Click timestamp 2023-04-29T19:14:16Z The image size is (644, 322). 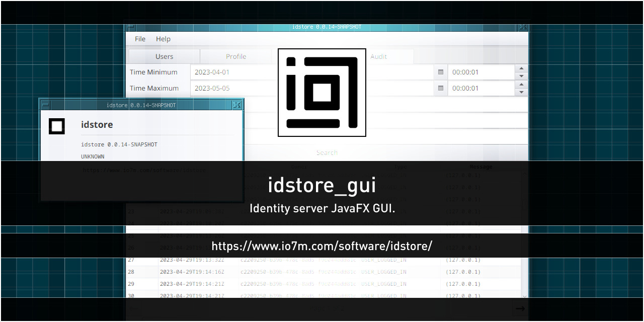pos(192,272)
